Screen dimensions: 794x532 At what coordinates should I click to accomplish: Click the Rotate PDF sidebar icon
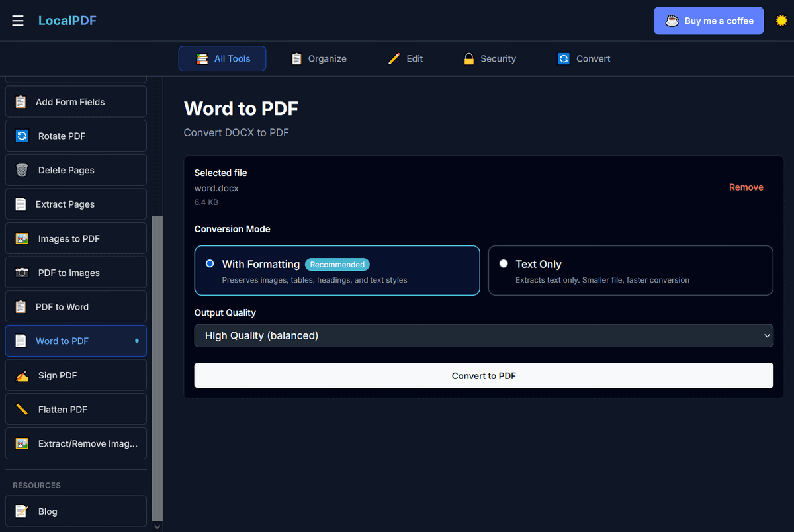tap(22, 136)
